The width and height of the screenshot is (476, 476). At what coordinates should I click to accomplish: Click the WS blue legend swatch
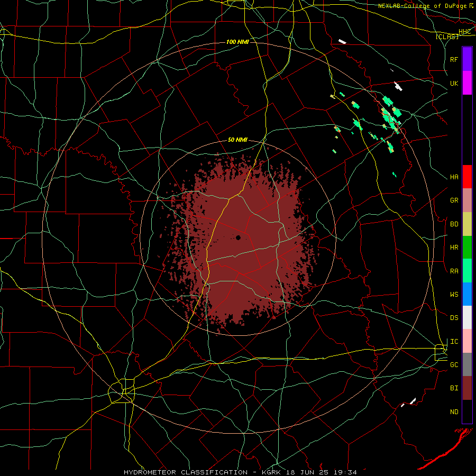point(467,294)
